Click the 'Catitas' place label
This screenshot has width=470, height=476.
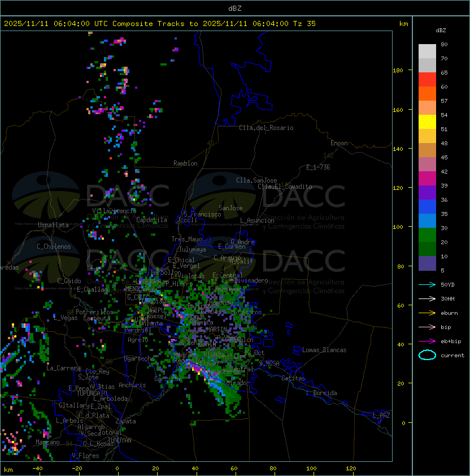tap(293, 378)
